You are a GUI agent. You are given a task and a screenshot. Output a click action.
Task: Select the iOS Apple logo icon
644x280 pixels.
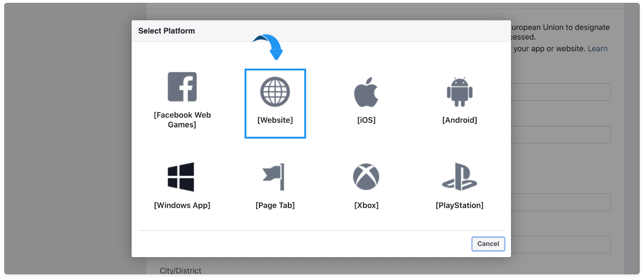[x=366, y=91]
